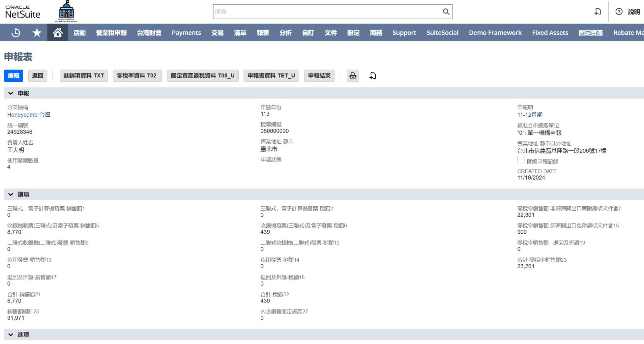Open the Fixed Assets menu
Viewport: 644px width, 344px height.
550,33
